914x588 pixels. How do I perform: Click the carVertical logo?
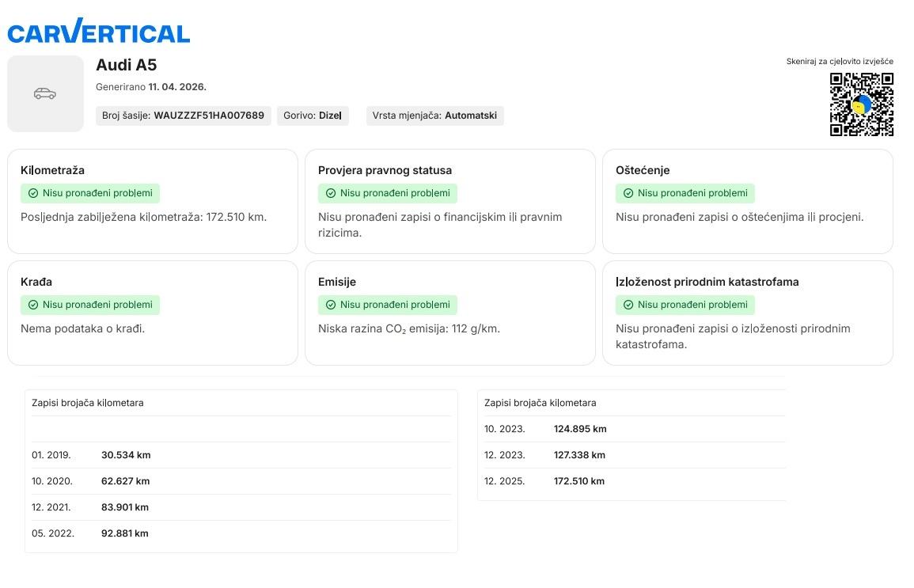point(98,31)
